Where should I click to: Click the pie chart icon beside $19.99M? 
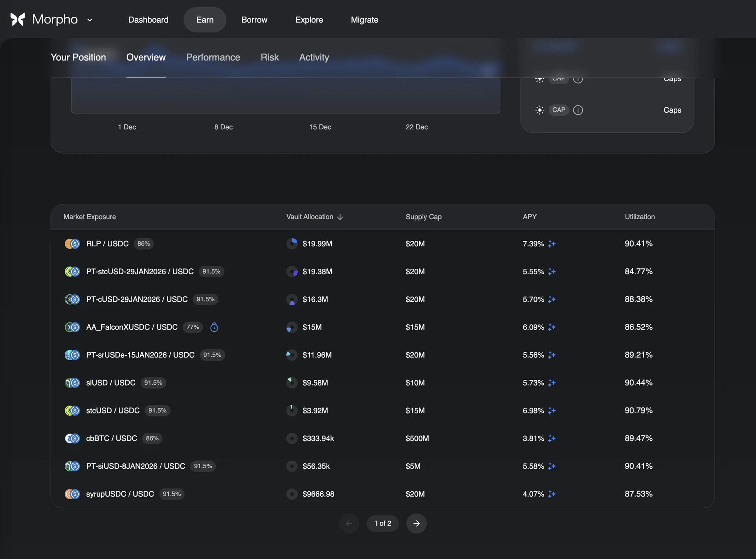tap(292, 244)
